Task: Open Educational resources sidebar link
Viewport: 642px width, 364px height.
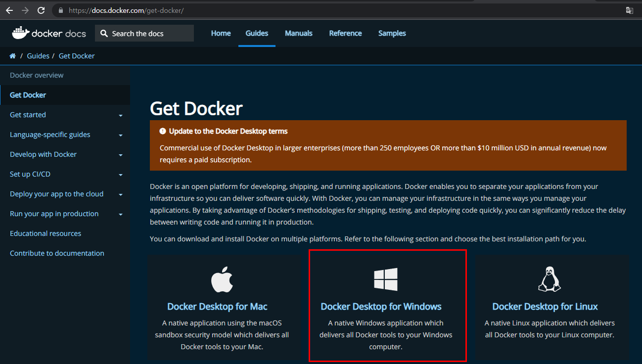Action: pyautogui.click(x=46, y=233)
